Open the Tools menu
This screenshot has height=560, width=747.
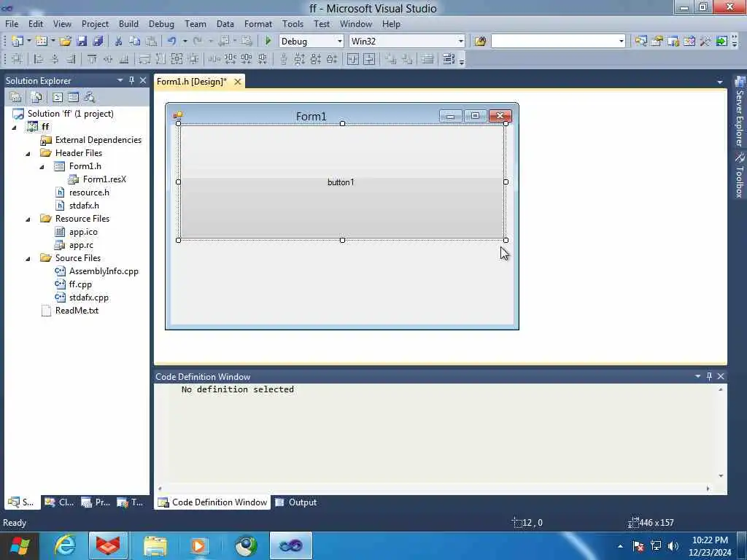(x=293, y=24)
